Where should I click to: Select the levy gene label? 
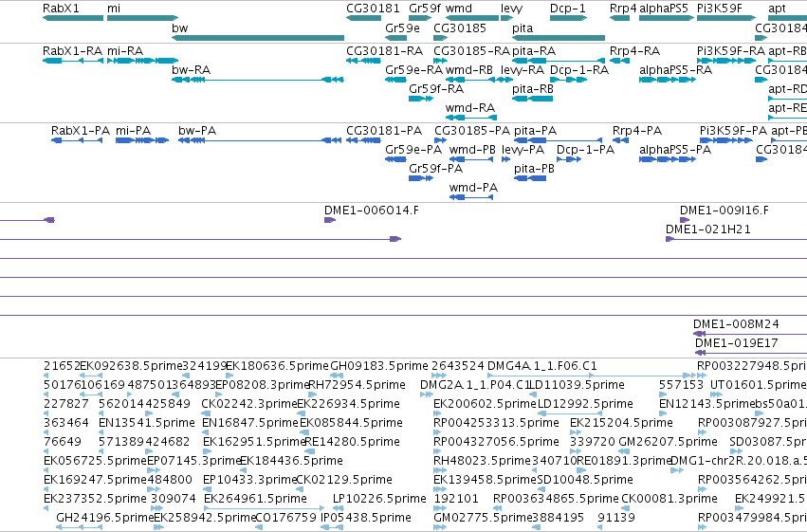point(511,9)
